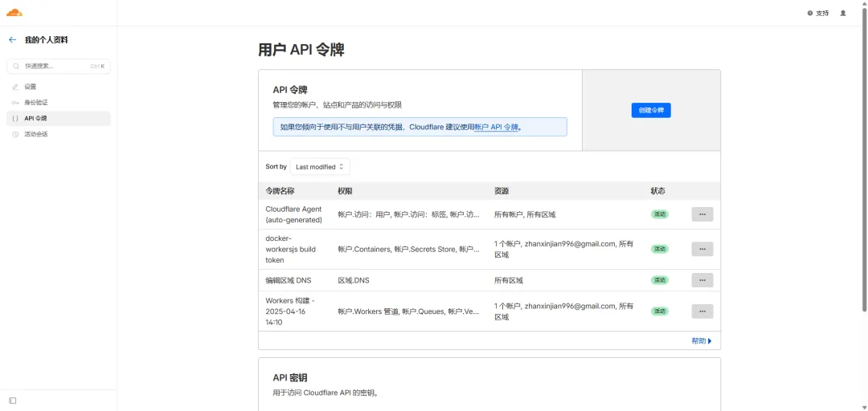Open the Sort by Last modified dropdown

pos(320,166)
